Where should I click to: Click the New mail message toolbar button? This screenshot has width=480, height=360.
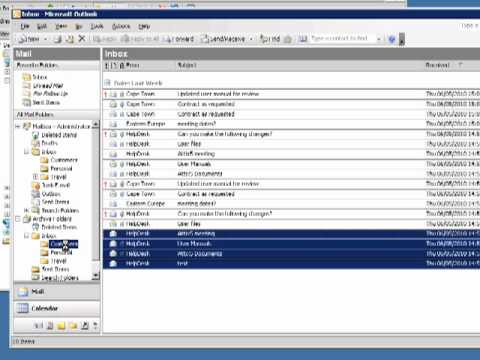point(29,39)
